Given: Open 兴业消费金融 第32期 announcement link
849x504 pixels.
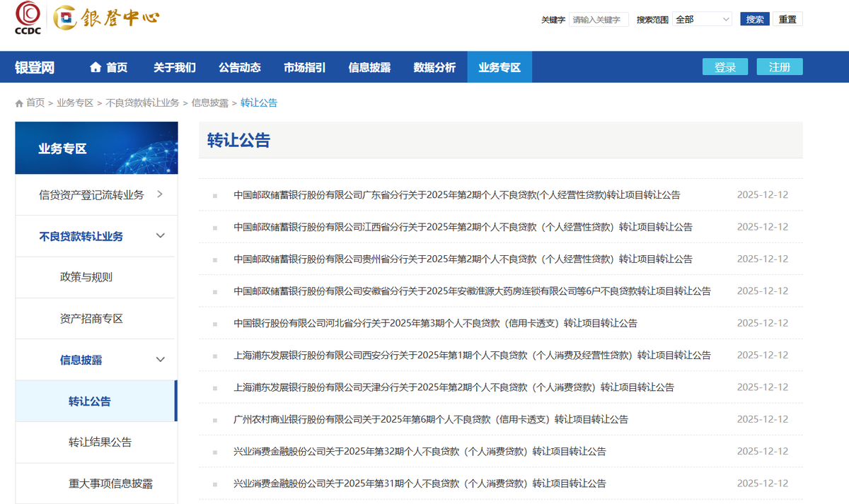Looking at the screenshot, I should 420,452.
